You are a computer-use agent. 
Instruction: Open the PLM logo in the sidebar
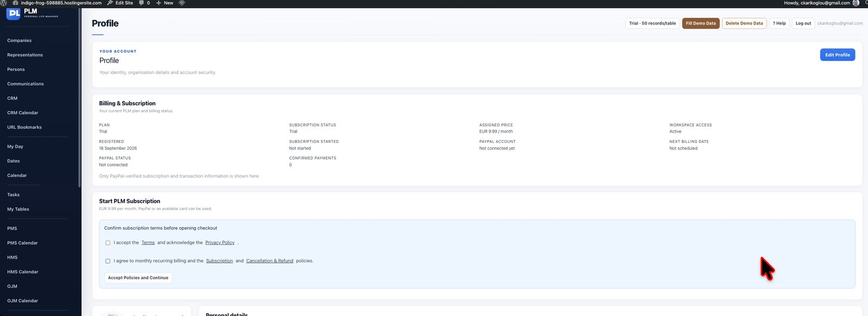14,13
